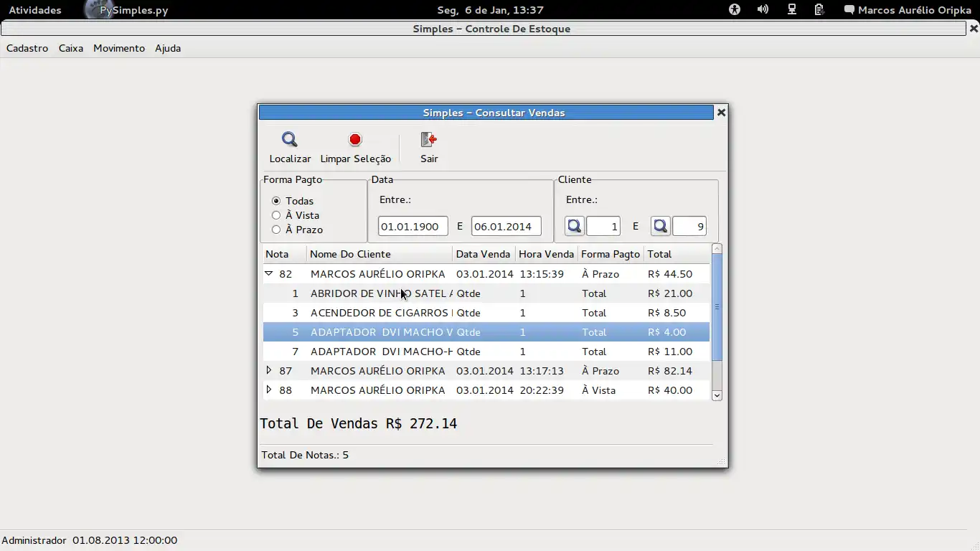Open the Ajuda menu
The image size is (980, 551).
click(x=168, y=48)
